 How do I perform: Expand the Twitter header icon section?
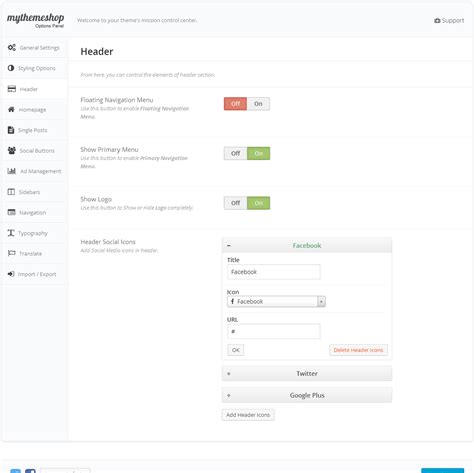[307, 373]
